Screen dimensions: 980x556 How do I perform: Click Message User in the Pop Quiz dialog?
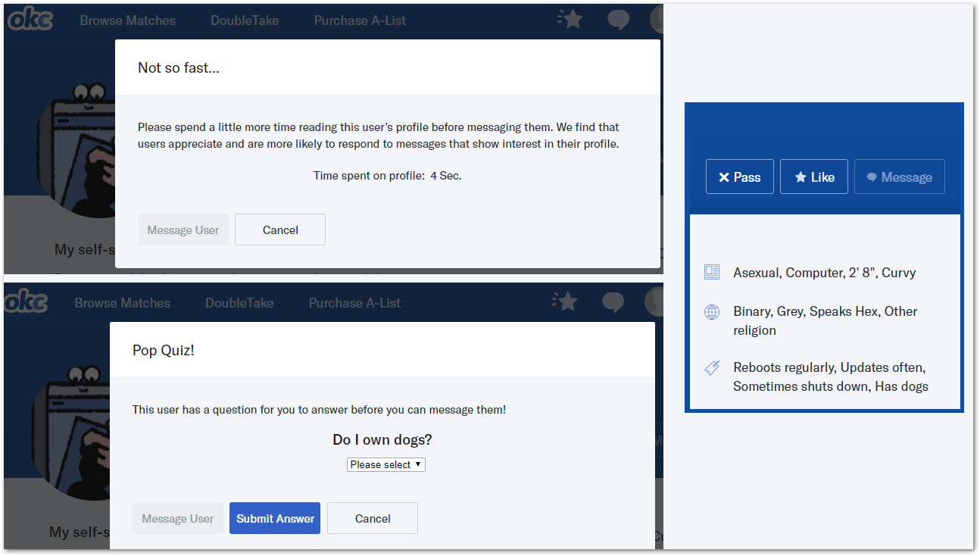tap(177, 519)
